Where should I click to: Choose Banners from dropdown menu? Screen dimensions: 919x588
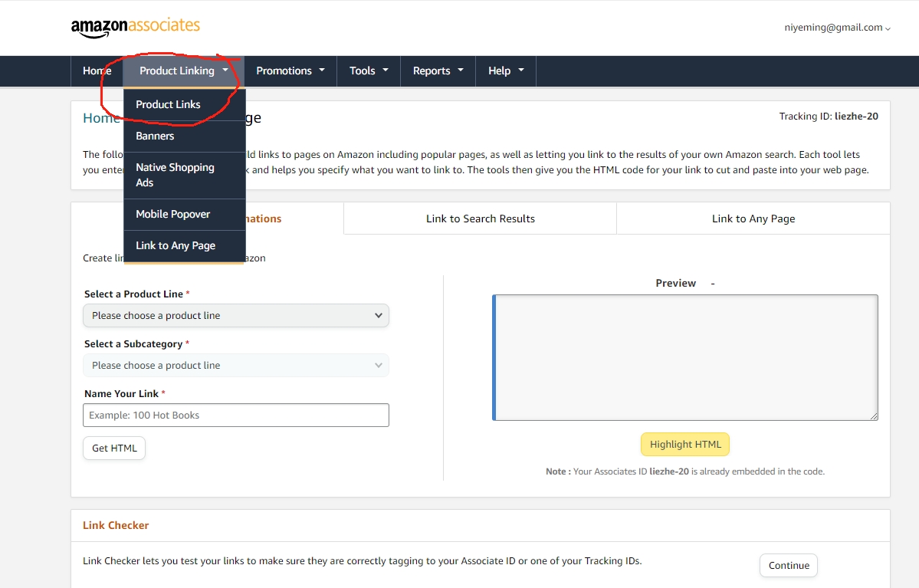click(x=184, y=136)
